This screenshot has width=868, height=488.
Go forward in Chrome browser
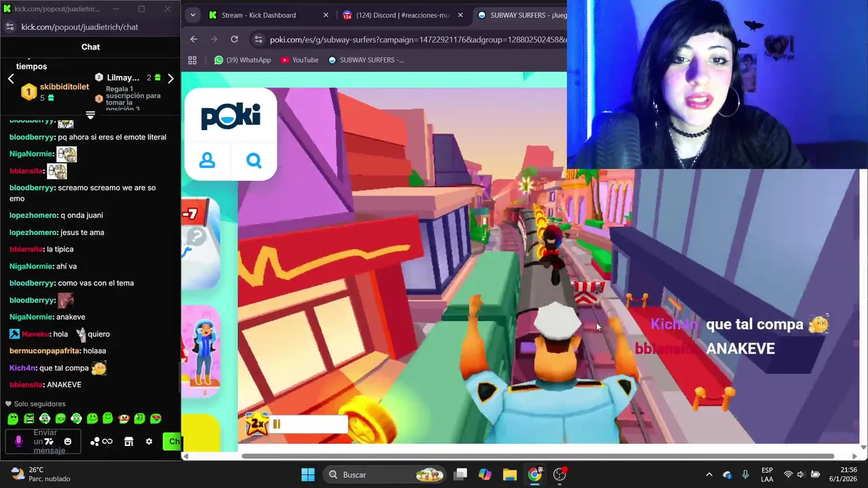click(x=214, y=39)
